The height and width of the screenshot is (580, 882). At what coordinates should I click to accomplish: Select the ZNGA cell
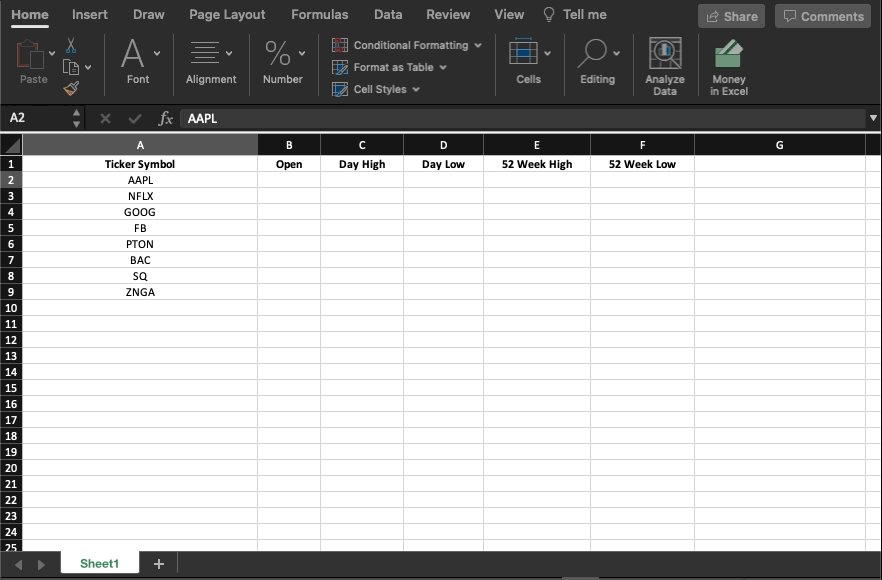[x=140, y=292]
